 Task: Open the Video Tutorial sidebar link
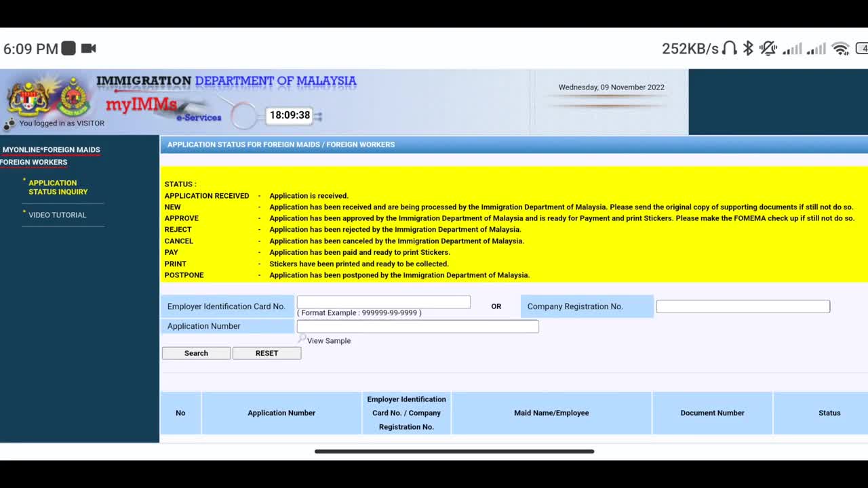click(x=57, y=215)
